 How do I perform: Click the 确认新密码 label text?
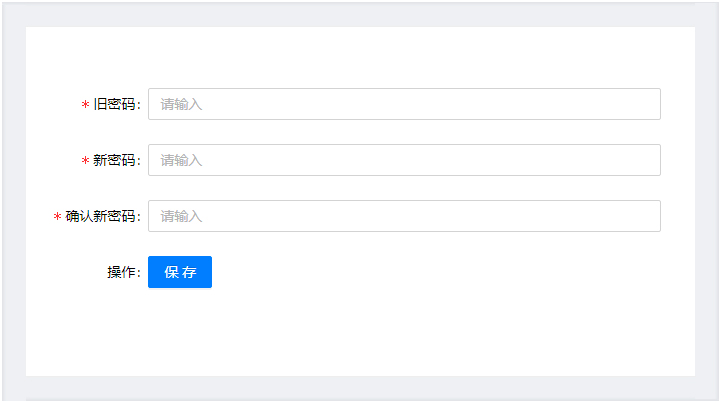pyautogui.click(x=101, y=216)
